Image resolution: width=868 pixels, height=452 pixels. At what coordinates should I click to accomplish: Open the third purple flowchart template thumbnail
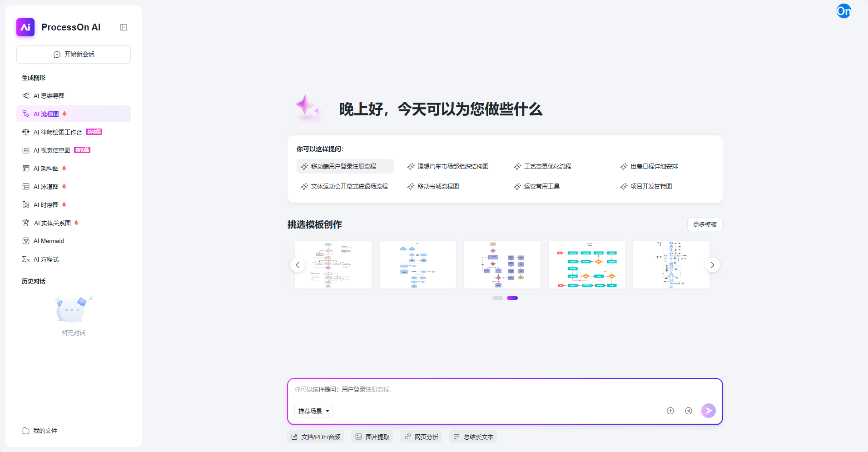tap(502, 265)
